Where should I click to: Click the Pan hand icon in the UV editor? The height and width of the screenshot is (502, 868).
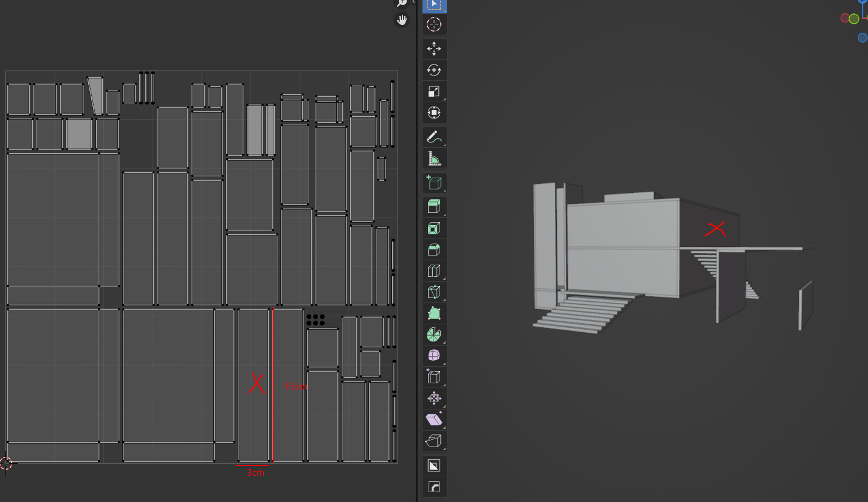coord(401,20)
